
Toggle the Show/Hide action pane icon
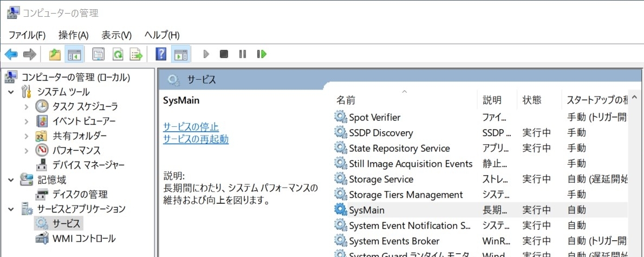coord(181,54)
